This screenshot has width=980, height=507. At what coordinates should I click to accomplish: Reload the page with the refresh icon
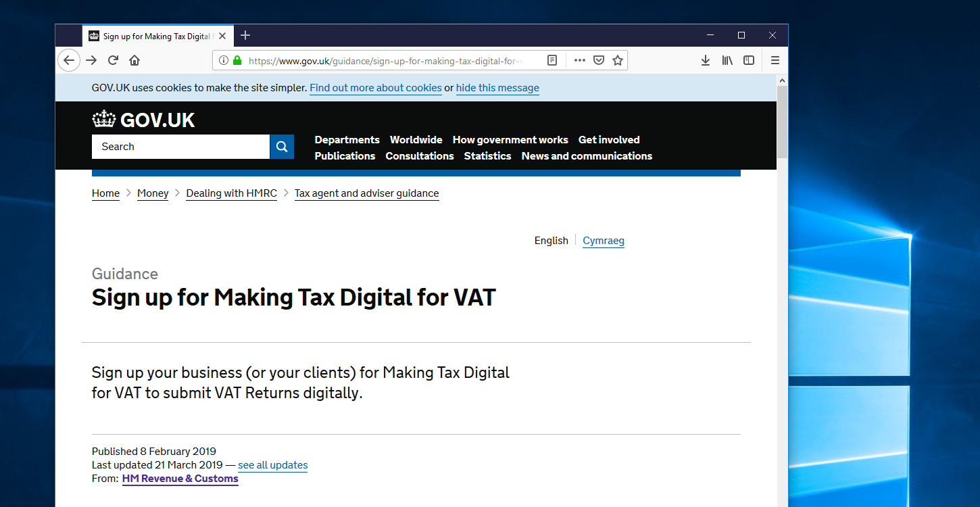tap(113, 60)
